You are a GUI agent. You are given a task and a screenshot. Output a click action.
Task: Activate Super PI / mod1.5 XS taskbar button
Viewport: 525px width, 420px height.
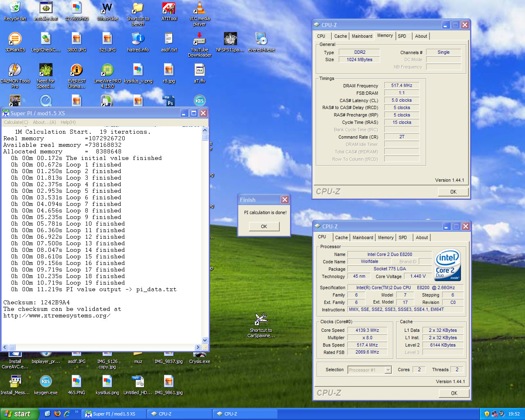click(x=113, y=414)
